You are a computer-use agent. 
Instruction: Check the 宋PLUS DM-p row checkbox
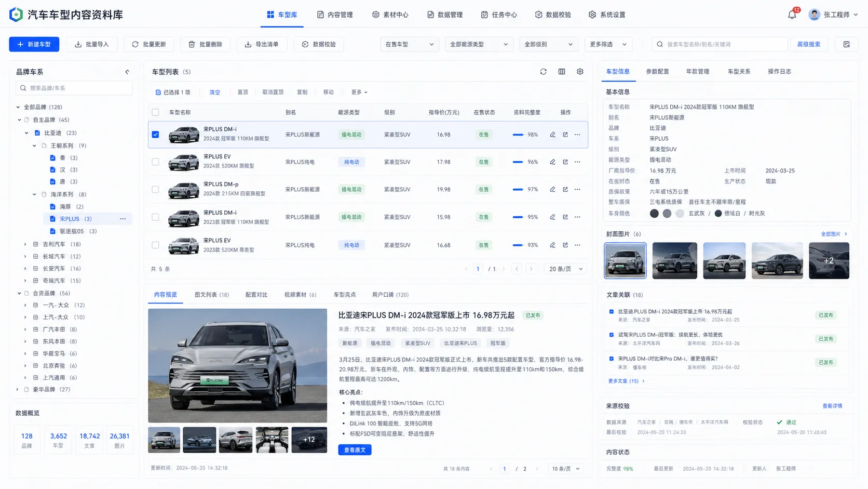[155, 190]
